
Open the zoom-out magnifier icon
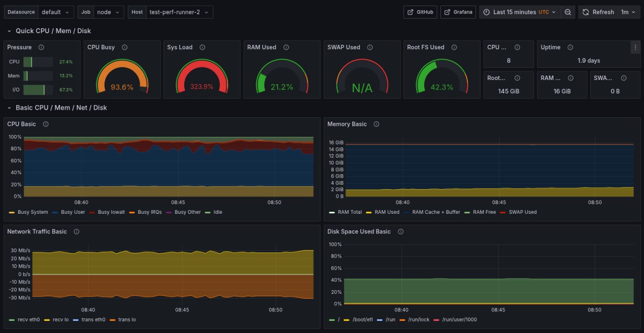(x=568, y=12)
